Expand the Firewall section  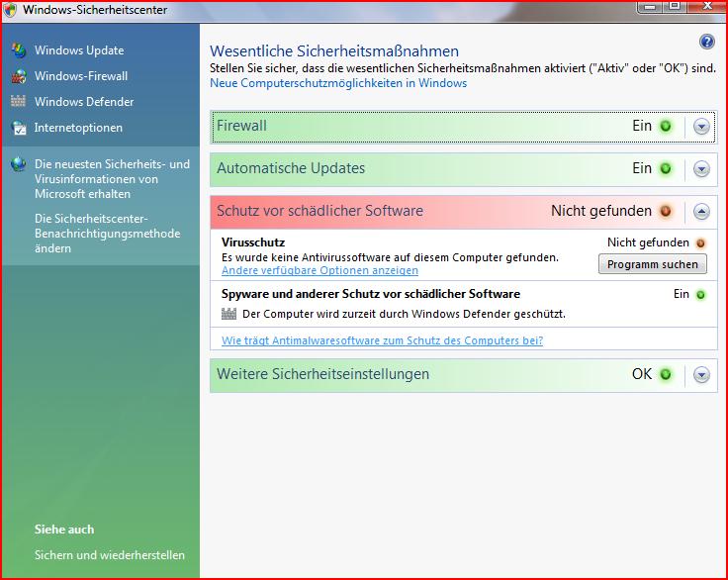[701, 127]
